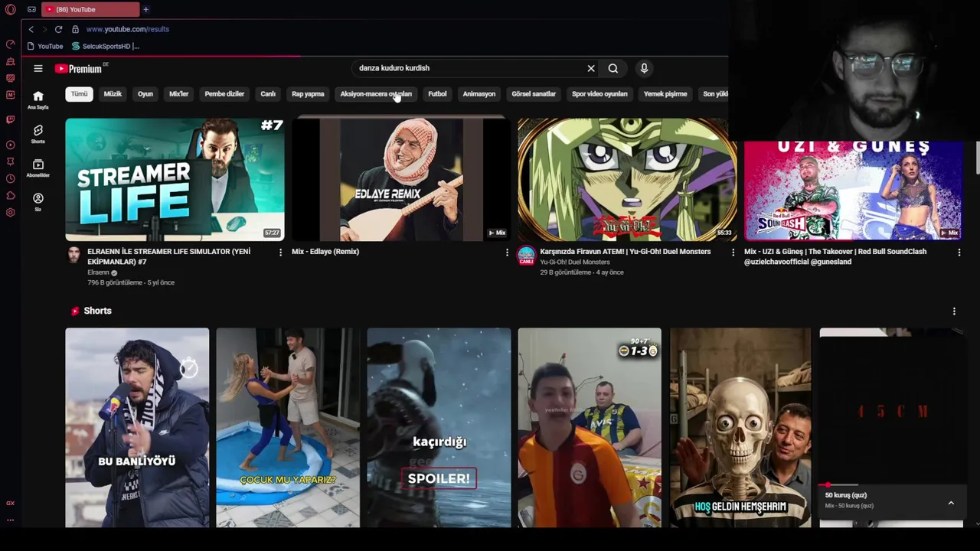Image resolution: width=980 pixels, height=551 pixels.
Task: Go to Ana Sayfa in YouTube sidebar
Action: point(38,99)
